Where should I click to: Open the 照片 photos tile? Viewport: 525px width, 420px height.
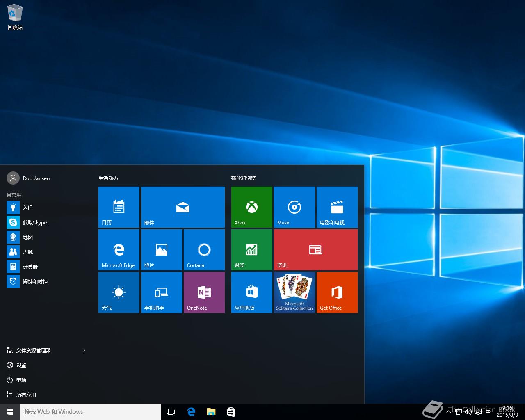coord(162,250)
